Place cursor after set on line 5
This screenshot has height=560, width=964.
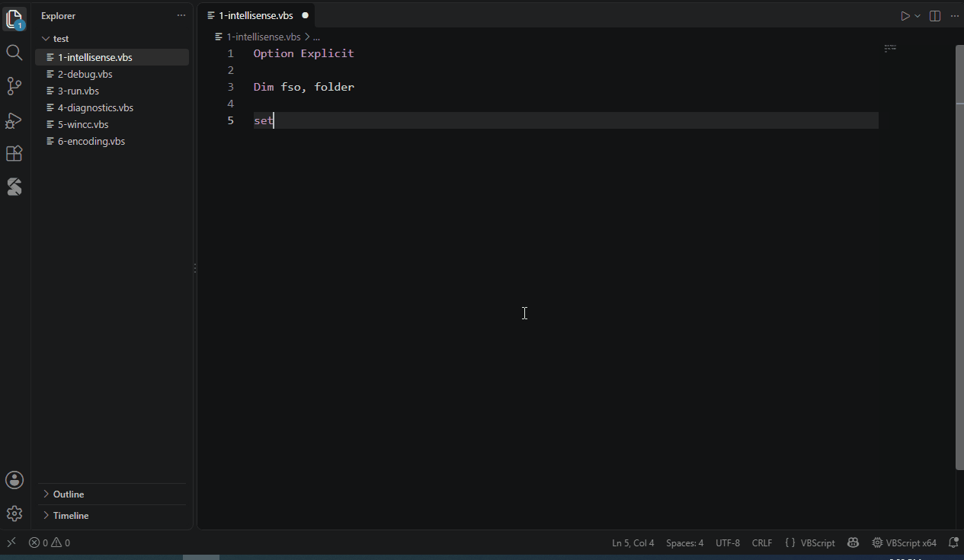pyautogui.click(x=274, y=120)
